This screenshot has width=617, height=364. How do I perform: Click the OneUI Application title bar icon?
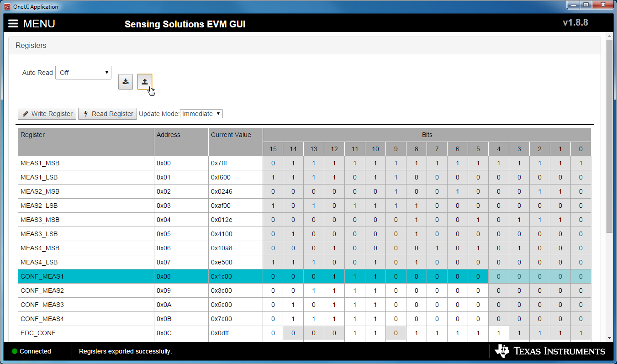click(x=6, y=6)
